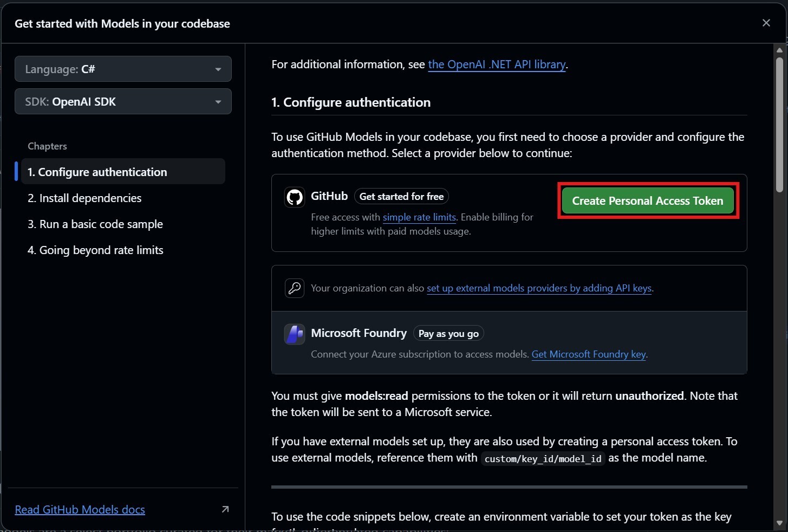Open the Language C# dropdown
The height and width of the screenshot is (532, 788).
pos(123,69)
